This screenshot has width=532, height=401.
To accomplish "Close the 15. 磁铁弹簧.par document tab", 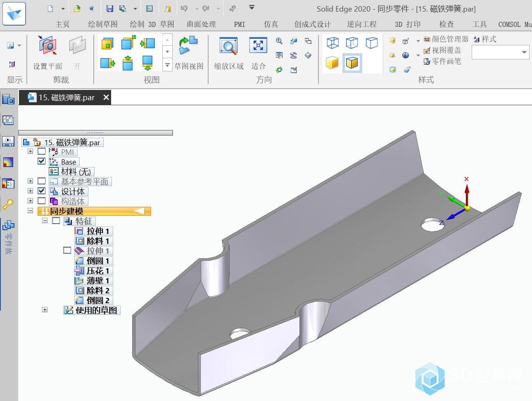I will tap(106, 97).
